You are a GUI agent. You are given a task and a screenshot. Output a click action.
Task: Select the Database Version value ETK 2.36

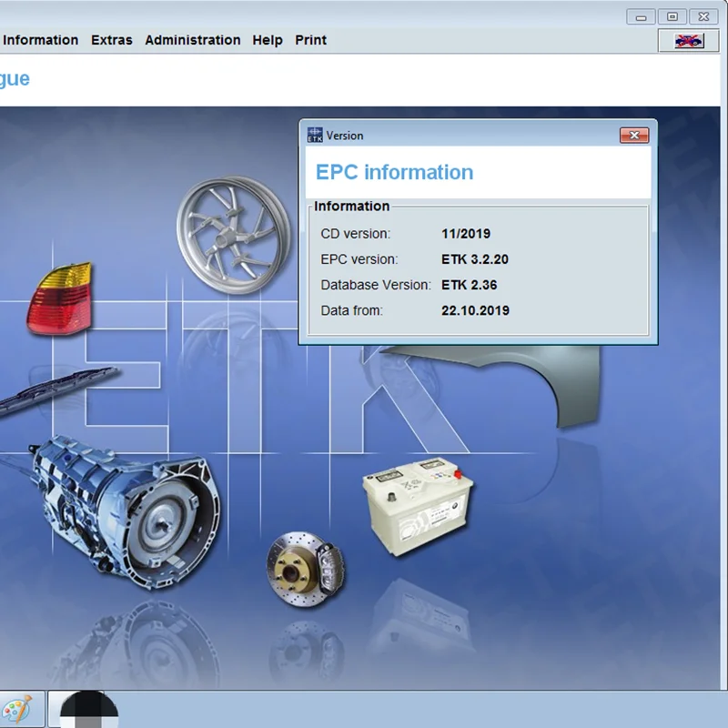click(x=469, y=285)
